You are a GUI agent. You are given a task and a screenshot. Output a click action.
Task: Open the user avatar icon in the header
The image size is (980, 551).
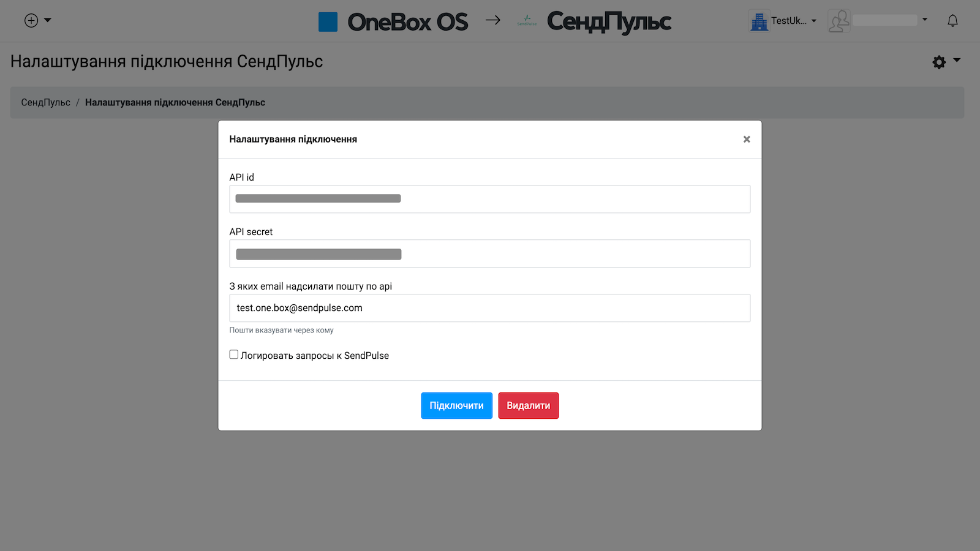[839, 20]
